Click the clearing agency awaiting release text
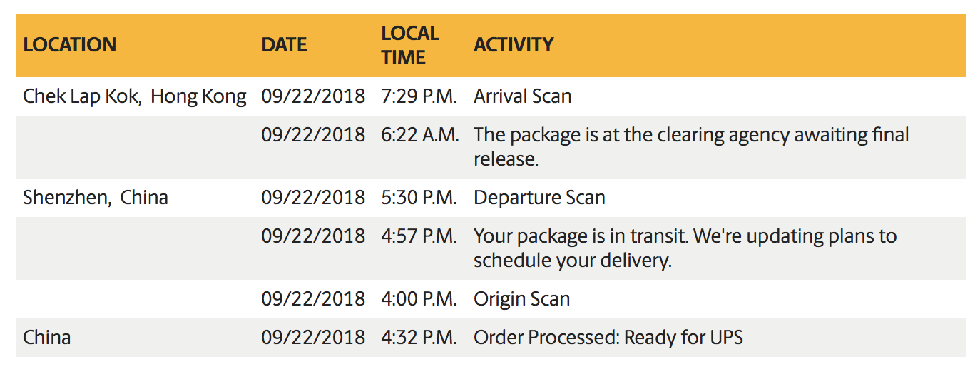Screen dimensions: 980x377 click(691, 146)
